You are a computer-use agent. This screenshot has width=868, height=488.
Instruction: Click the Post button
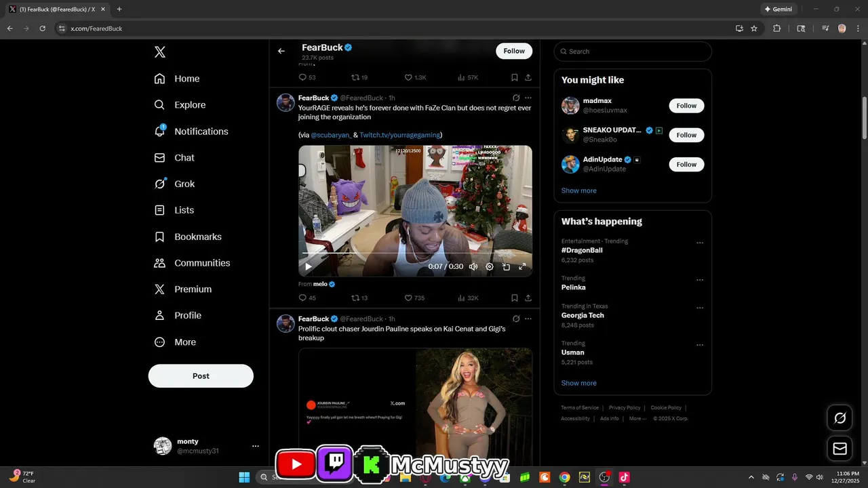[201, 375]
